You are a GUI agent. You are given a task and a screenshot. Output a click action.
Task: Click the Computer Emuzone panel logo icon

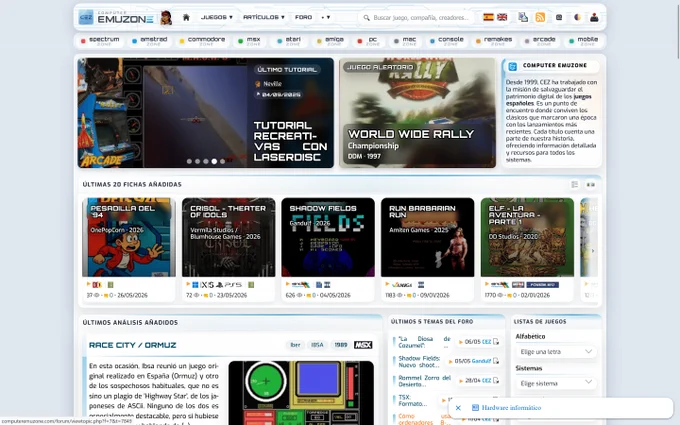click(x=513, y=66)
